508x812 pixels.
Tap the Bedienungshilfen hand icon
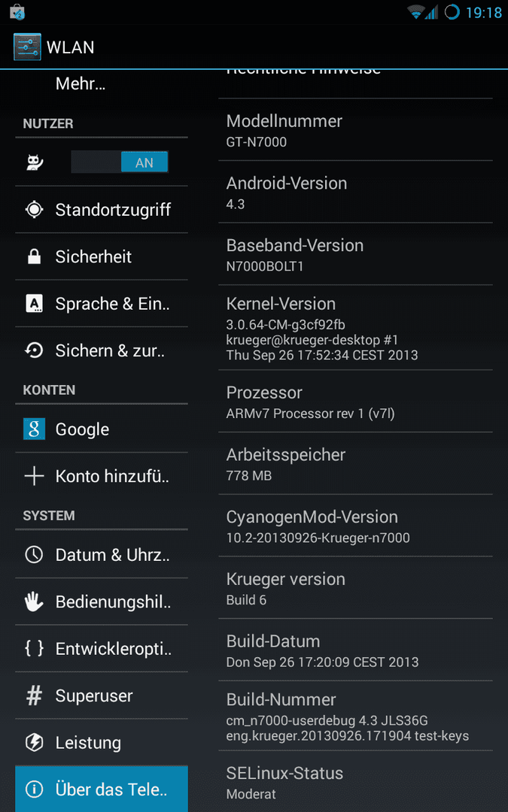click(34, 601)
